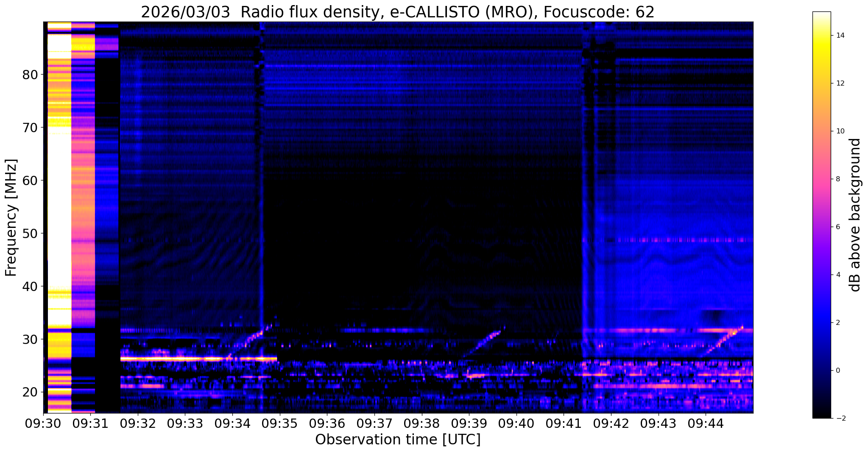This screenshot has width=868, height=452.
Task: Click the 20 MHz frequency tick label
Action: [29, 392]
